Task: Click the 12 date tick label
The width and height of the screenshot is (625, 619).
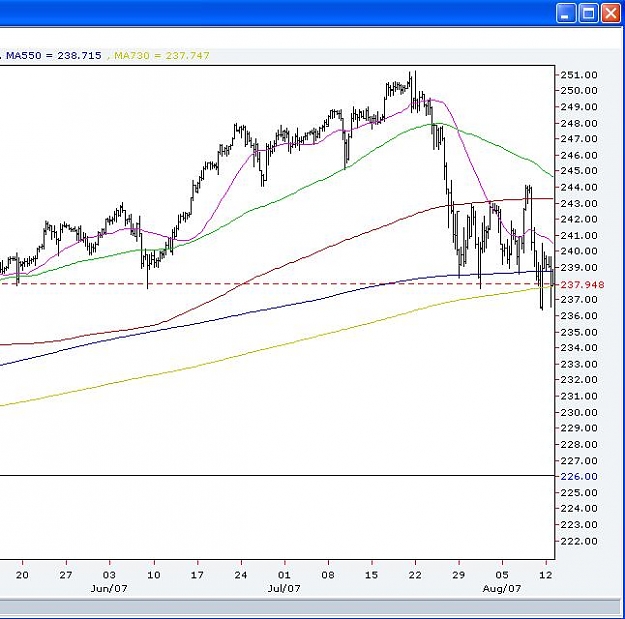Action: coord(546,575)
